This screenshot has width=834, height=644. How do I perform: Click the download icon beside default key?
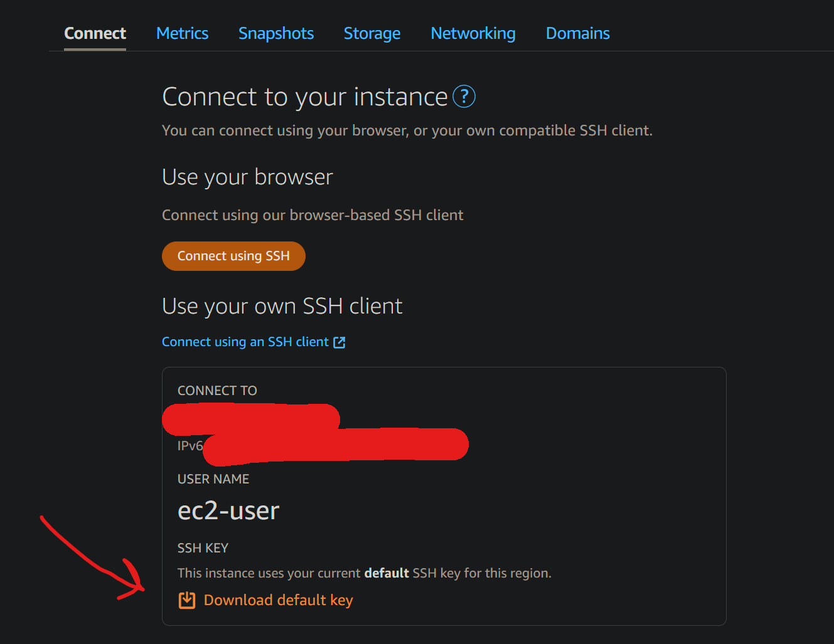[x=187, y=600]
